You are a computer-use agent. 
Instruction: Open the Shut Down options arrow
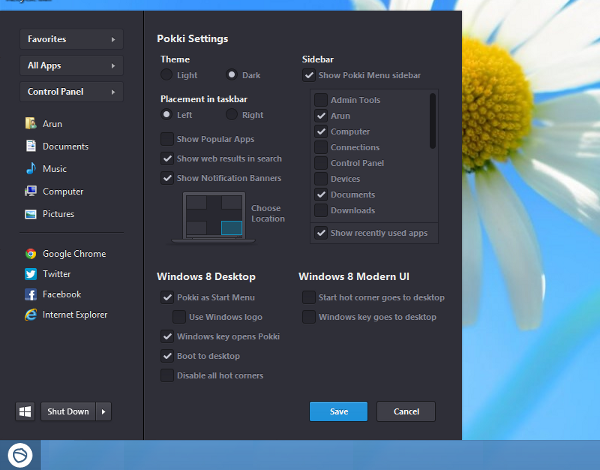point(103,411)
